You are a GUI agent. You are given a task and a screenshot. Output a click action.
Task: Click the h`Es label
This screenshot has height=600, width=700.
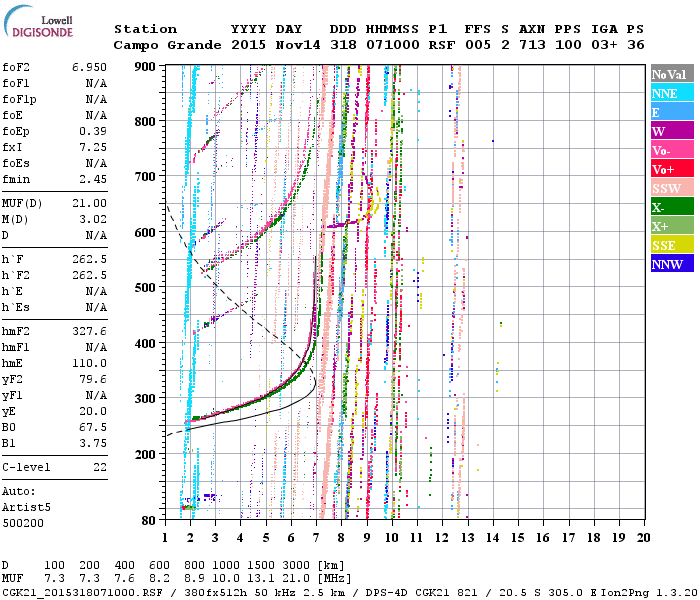16,308
